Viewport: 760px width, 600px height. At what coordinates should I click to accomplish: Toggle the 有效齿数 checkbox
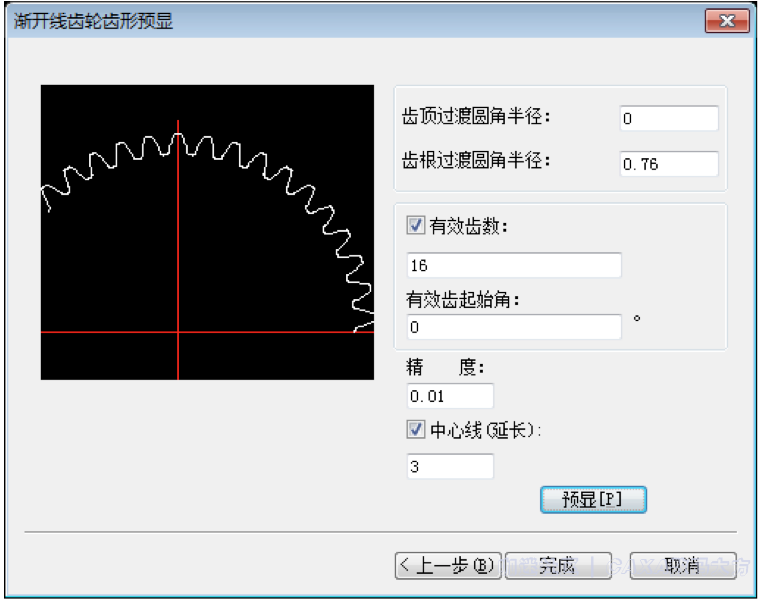[x=416, y=226]
